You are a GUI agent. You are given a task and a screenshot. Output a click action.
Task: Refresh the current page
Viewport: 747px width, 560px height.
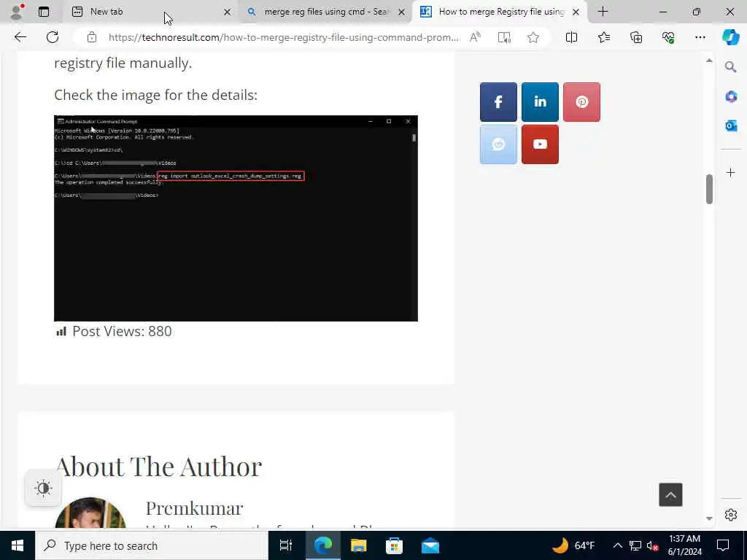pyautogui.click(x=53, y=37)
